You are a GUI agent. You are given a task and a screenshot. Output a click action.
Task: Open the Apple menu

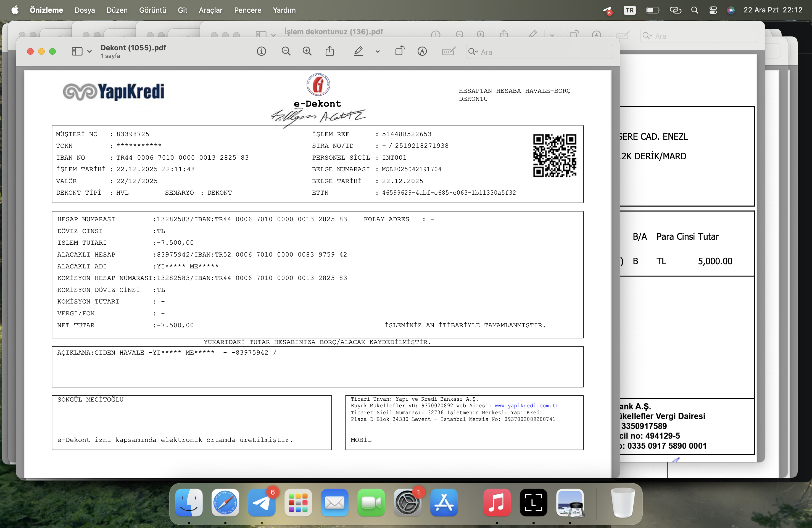pos(15,10)
